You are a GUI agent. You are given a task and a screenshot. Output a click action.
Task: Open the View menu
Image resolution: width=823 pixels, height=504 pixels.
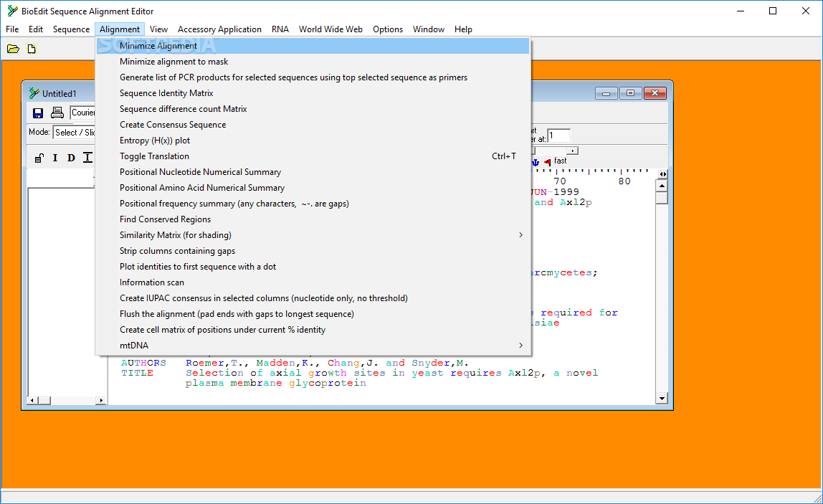click(x=158, y=29)
